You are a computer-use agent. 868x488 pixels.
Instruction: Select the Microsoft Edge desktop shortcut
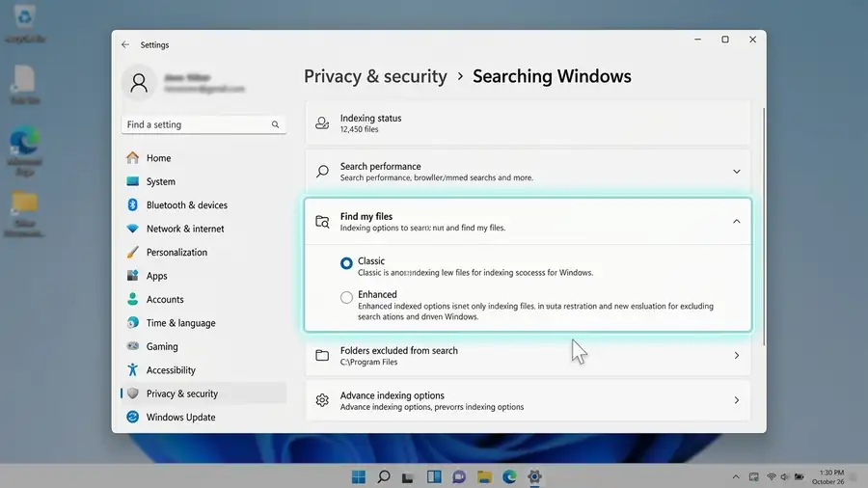(25, 151)
